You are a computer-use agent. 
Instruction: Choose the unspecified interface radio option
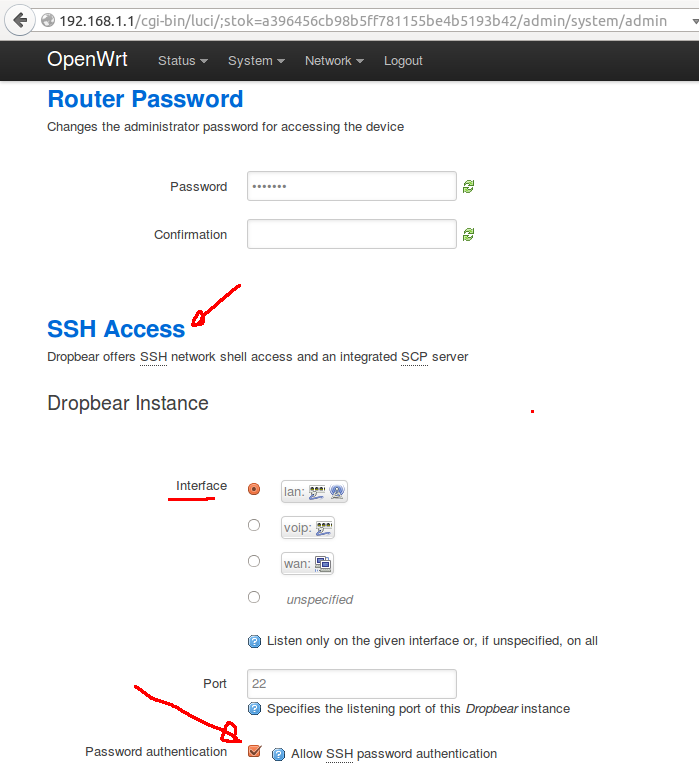(x=254, y=597)
